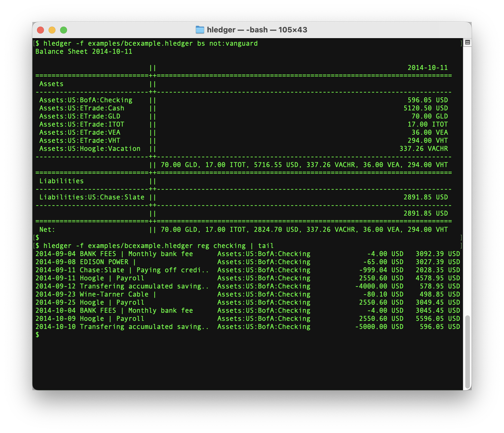Screen dimensions: 504x433
Task: Click the Wine-Tarner Cable transaction description
Action: 114,294
